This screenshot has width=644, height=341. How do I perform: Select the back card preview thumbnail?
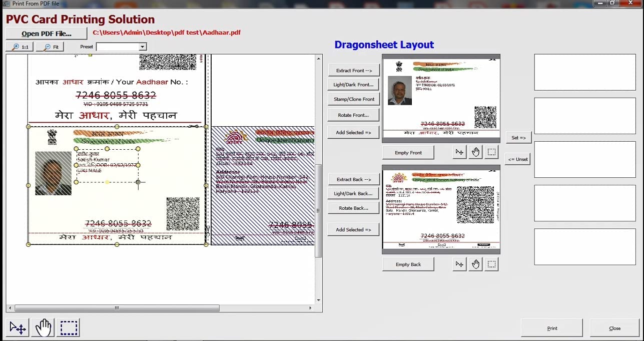coord(441,210)
